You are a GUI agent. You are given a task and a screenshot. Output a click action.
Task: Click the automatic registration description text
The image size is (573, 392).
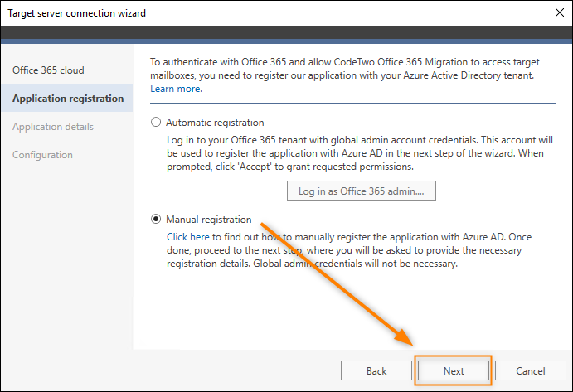click(x=360, y=153)
